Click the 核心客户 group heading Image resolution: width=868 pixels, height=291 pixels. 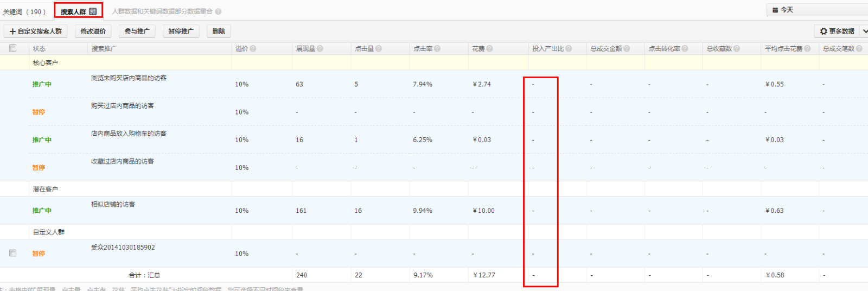click(x=46, y=62)
